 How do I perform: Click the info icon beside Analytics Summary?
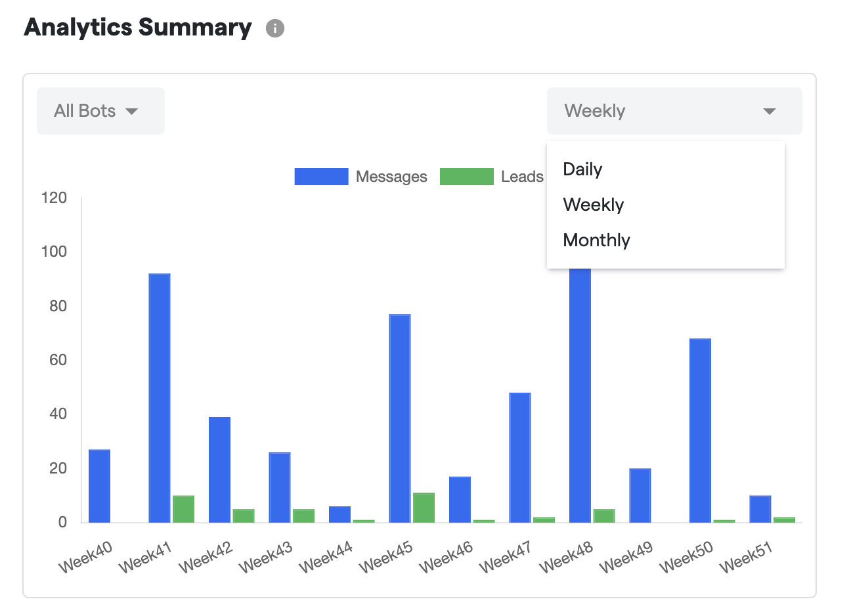274,29
